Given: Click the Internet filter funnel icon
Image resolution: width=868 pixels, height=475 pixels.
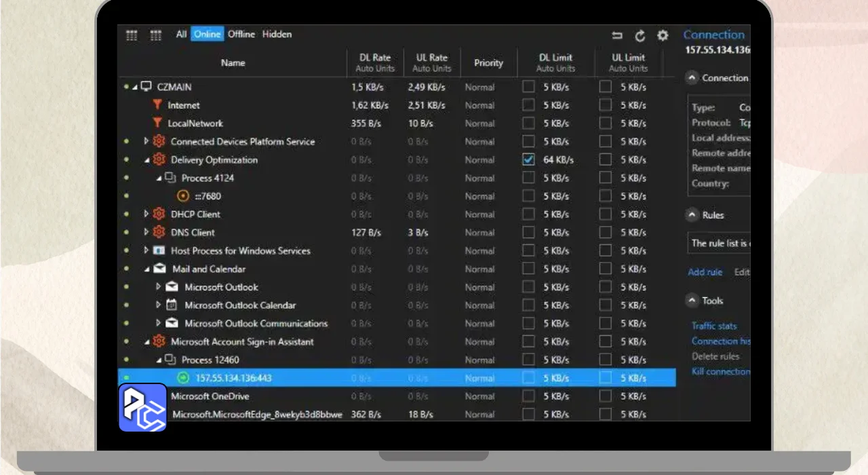Looking at the screenshot, I should 157,105.
